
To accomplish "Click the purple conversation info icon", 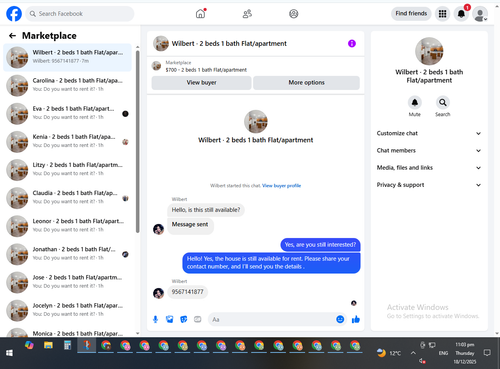I will click(352, 44).
